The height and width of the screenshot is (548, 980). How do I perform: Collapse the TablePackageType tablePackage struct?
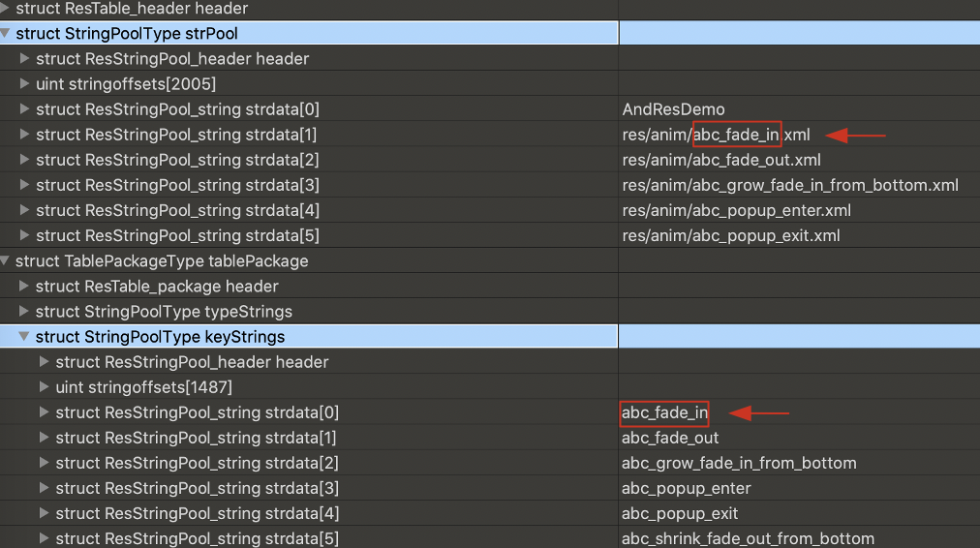[7, 261]
